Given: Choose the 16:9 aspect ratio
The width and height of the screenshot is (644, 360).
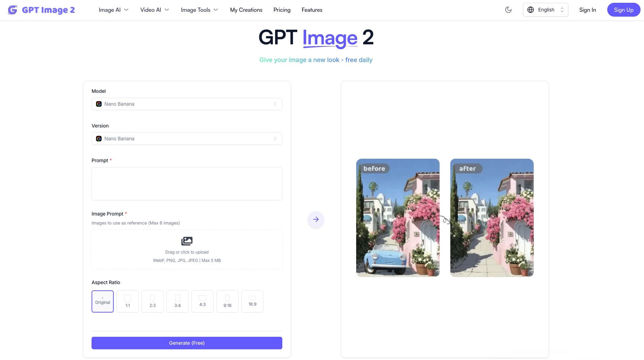Looking at the screenshot, I should (252, 301).
